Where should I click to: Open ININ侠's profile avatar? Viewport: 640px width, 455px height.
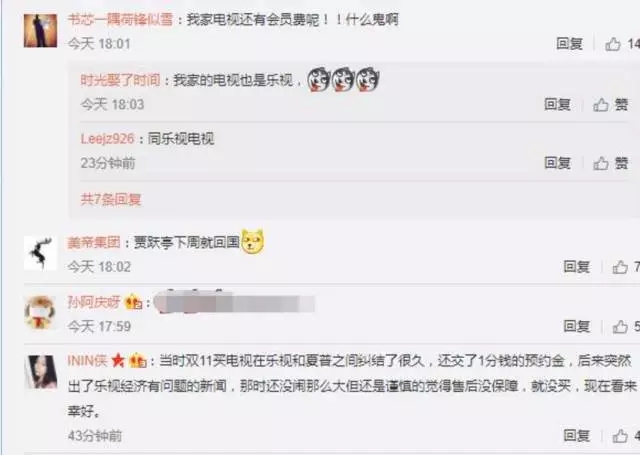40,371
